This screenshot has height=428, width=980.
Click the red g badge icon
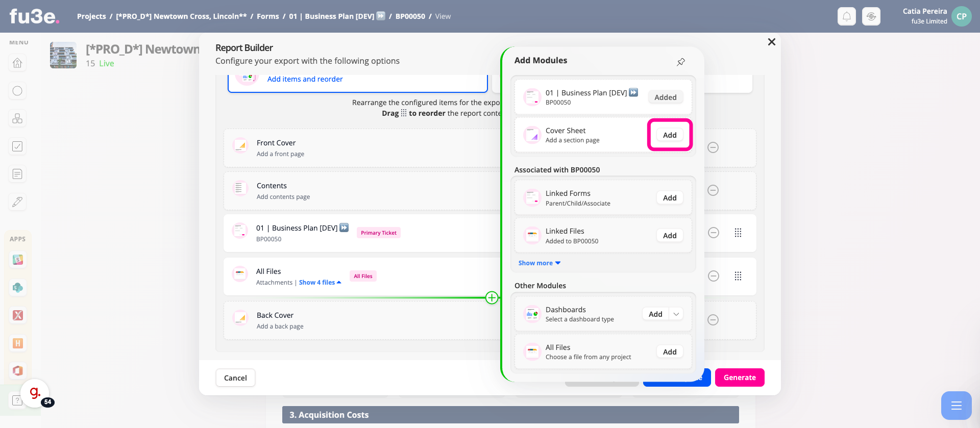click(x=35, y=393)
